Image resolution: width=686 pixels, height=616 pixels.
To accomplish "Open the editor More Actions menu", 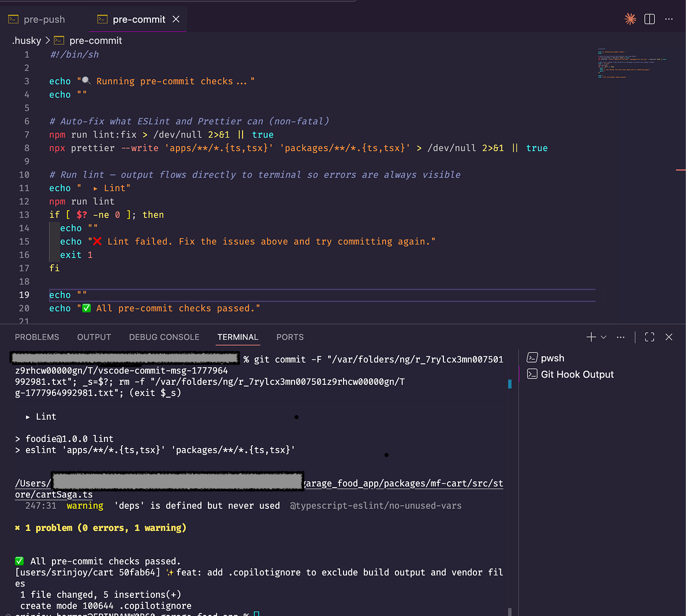I will [x=669, y=19].
